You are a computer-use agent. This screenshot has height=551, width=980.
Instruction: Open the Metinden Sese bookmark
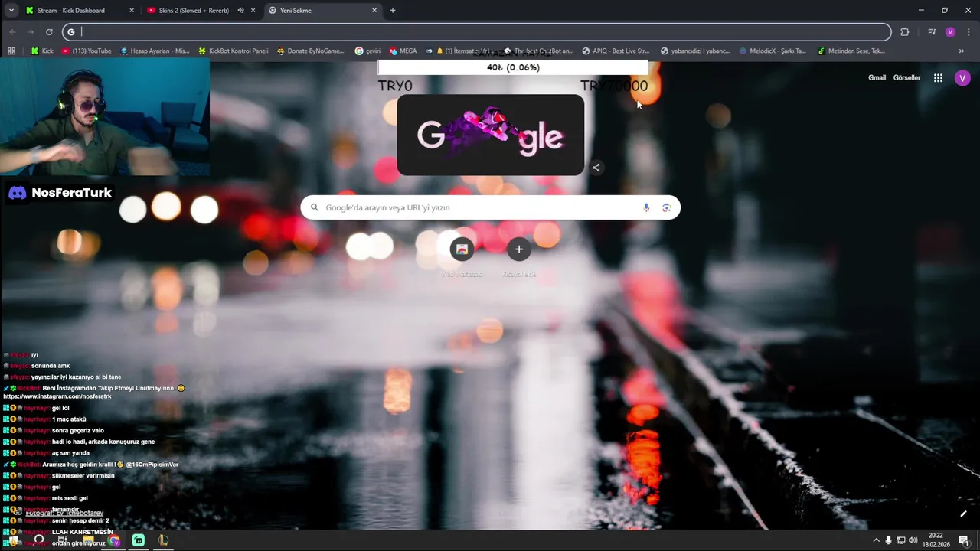pos(851,51)
